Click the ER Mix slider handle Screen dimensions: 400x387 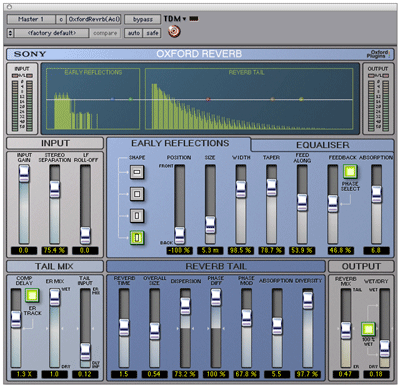point(55,298)
